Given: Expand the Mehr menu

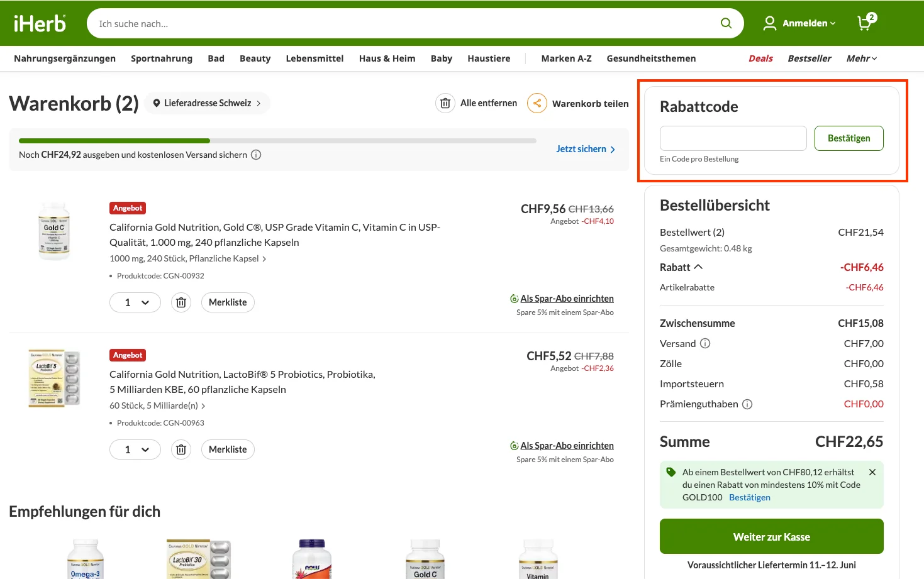Looking at the screenshot, I should 862,58.
